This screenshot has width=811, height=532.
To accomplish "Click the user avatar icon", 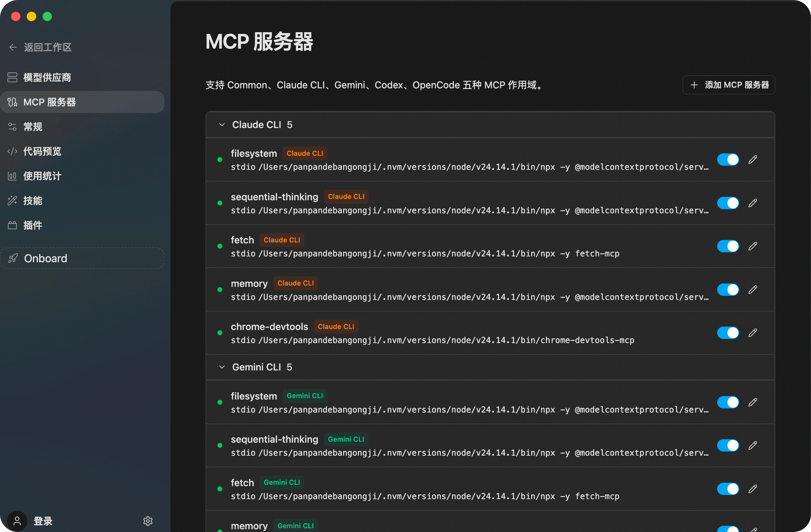I will [17, 521].
